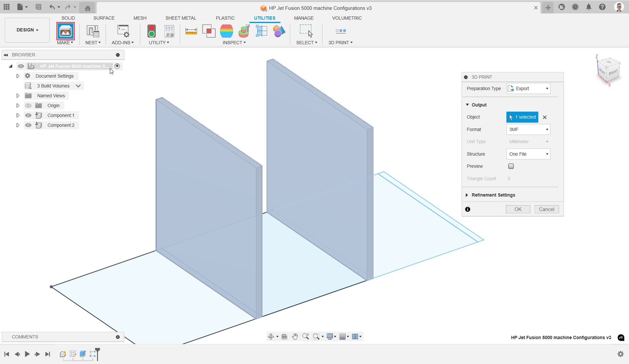Open the 3 Build Volumes dropdown
Viewport: 629px width, 364px height.
tap(78, 86)
